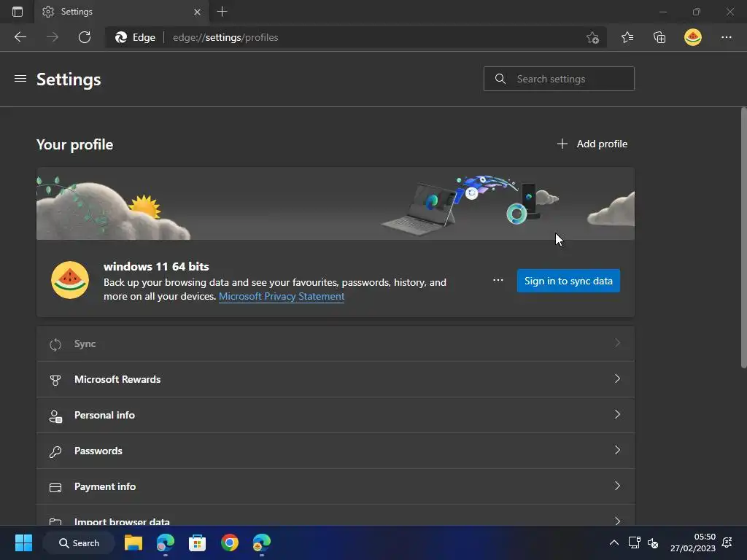
Task: Go back with the browser back arrow
Action: pos(20,37)
